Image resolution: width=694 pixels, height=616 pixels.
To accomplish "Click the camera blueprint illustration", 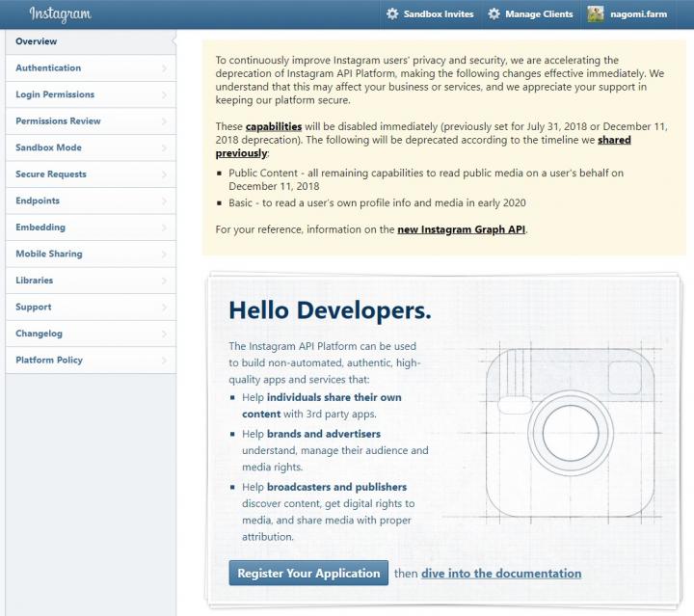I will click(570, 425).
